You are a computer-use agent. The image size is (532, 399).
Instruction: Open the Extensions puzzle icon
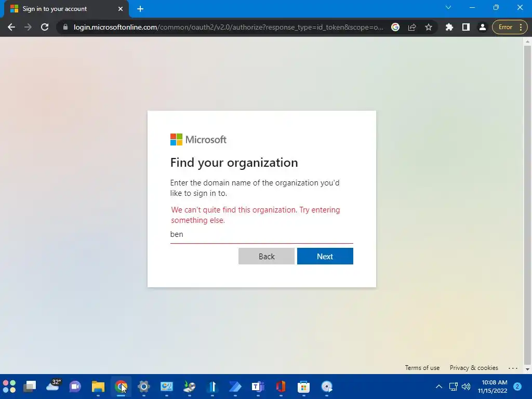tap(449, 27)
